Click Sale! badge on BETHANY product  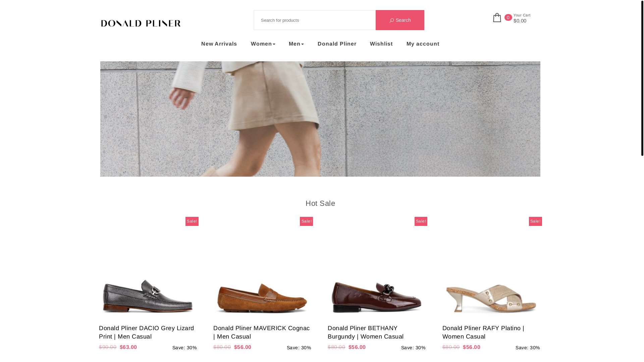421,221
